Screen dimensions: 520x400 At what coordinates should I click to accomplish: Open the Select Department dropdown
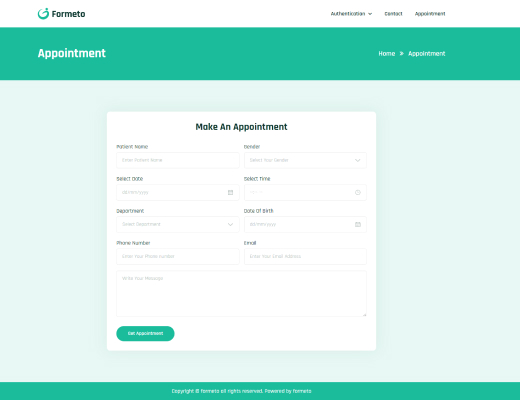pos(178,224)
